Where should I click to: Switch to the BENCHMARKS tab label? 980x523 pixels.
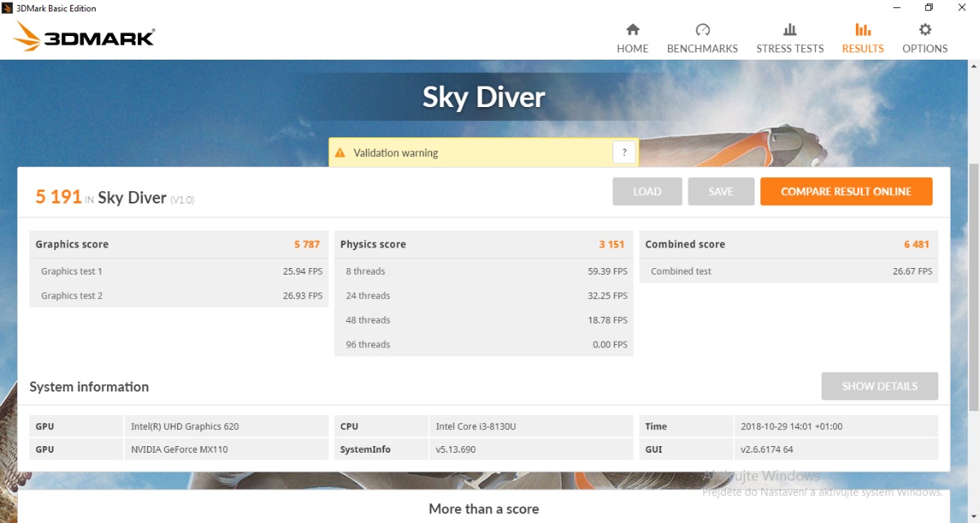click(x=702, y=48)
